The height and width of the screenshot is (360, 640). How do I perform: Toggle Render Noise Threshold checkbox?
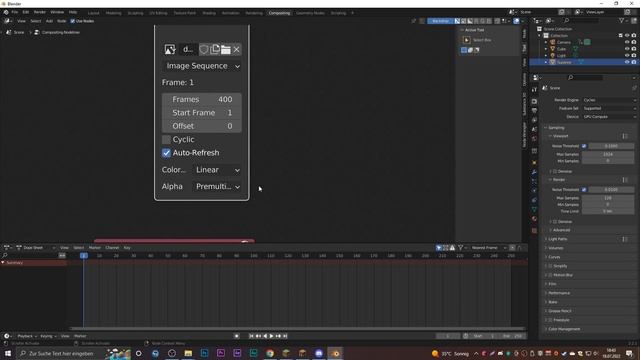coord(584,190)
